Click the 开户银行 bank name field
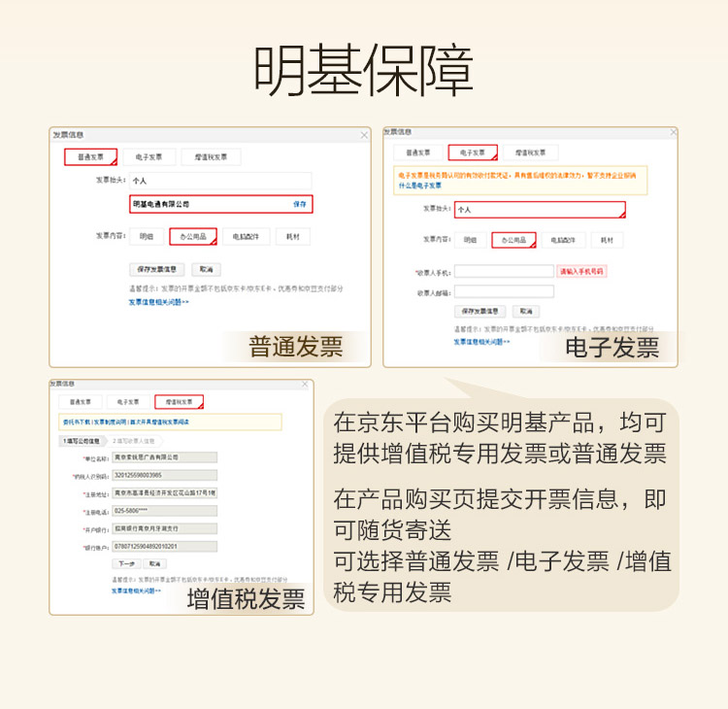 click(165, 528)
